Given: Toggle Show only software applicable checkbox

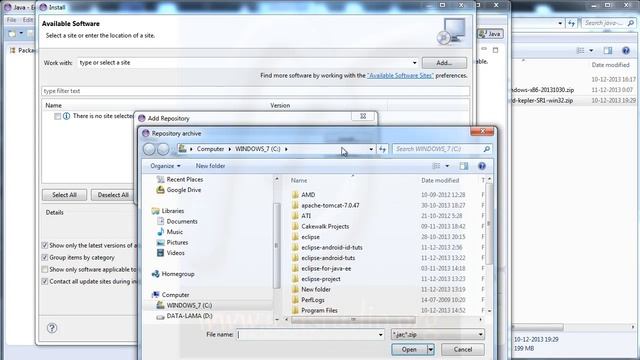Looking at the screenshot, I should click(x=45, y=269).
